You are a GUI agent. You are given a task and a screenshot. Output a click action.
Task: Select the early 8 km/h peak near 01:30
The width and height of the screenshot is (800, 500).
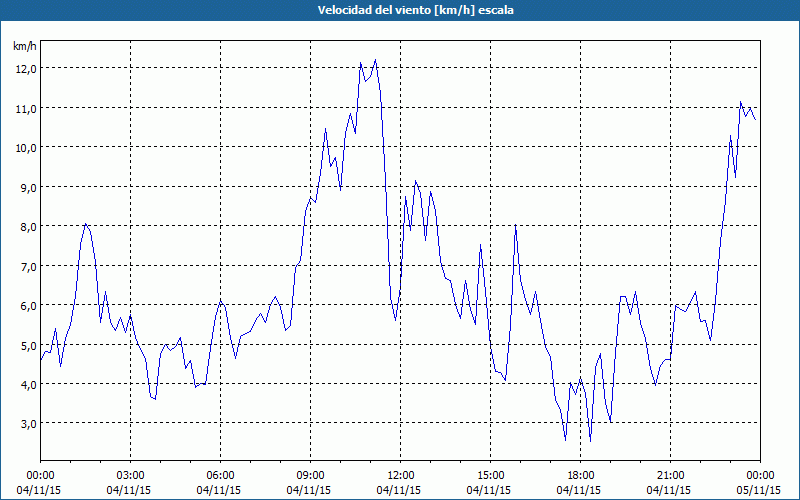[86, 224]
